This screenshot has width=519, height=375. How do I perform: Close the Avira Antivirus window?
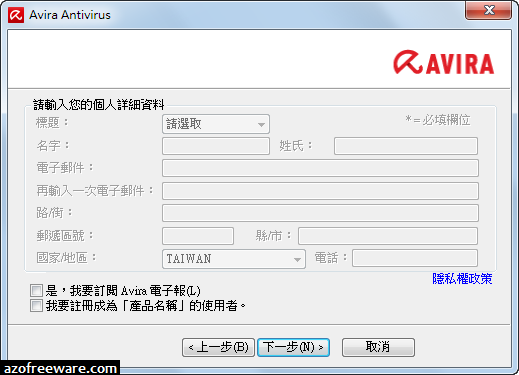tap(488, 10)
